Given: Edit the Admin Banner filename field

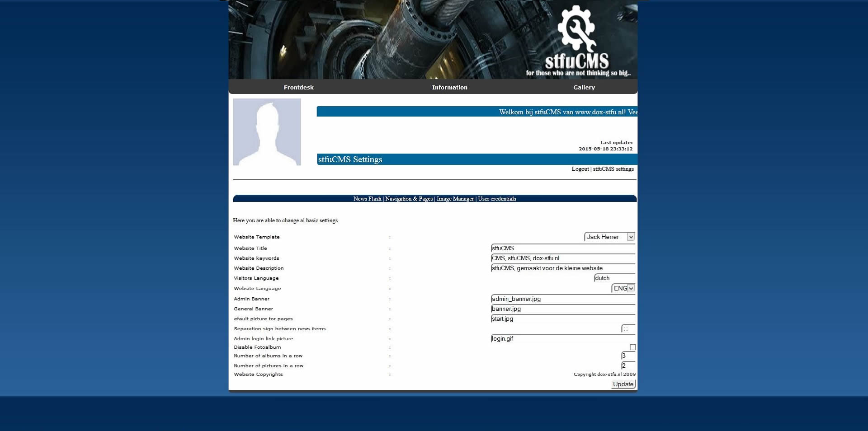Looking at the screenshot, I should 563,299.
